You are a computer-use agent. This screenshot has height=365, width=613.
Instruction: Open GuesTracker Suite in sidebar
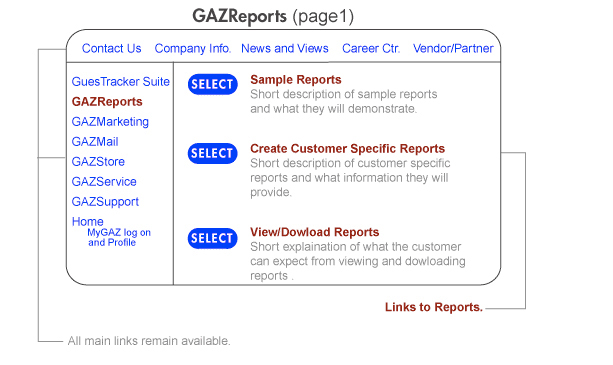120,82
